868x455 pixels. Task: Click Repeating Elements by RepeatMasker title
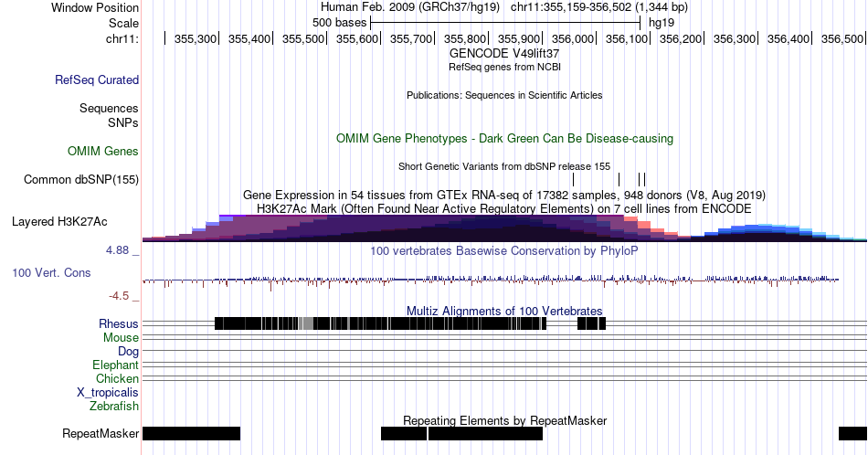504,420
